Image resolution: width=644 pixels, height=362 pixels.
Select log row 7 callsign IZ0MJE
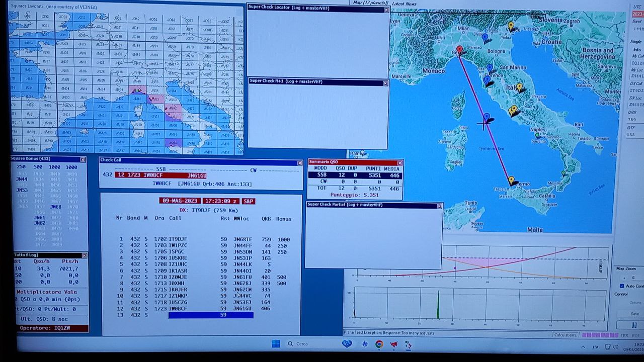coord(178,277)
